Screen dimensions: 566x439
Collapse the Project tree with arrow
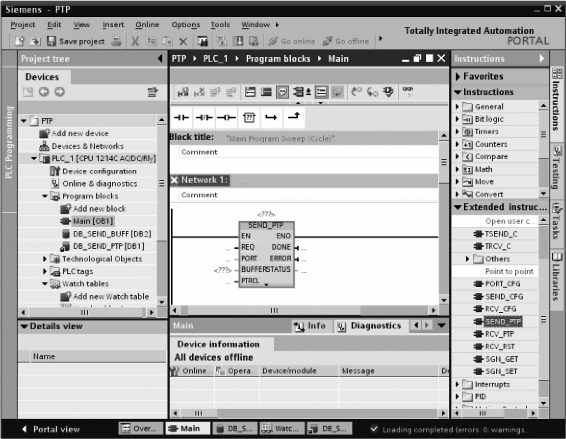[x=160, y=58]
